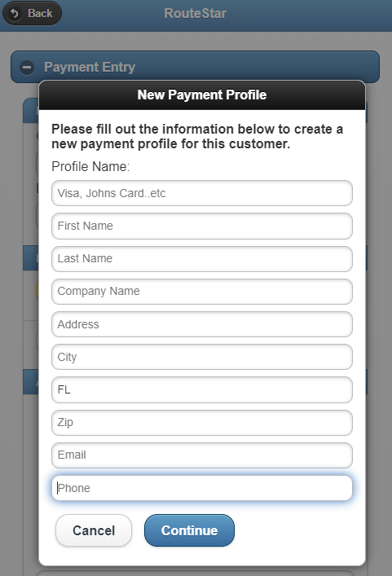The image size is (392, 576).
Task: Click the Email input field
Action: [202, 455]
